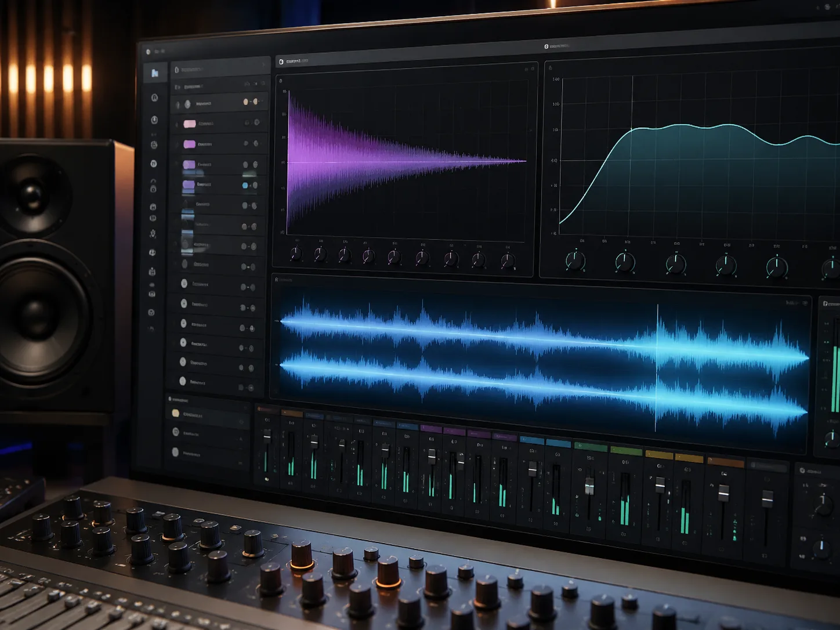This screenshot has height=630, width=840.
Task: Adjust the third teal knob under the EQ curve
Action: tap(675, 265)
